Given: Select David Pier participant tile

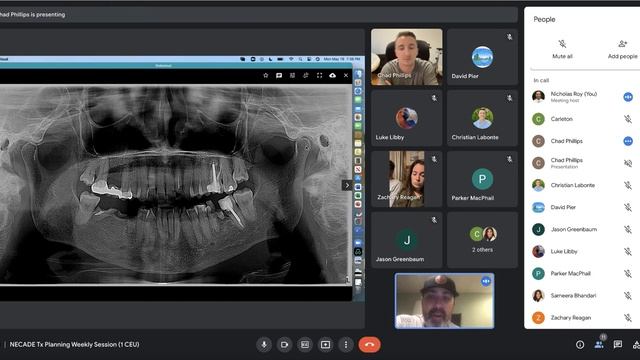Looking at the screenshot, I should click(482, 57).
